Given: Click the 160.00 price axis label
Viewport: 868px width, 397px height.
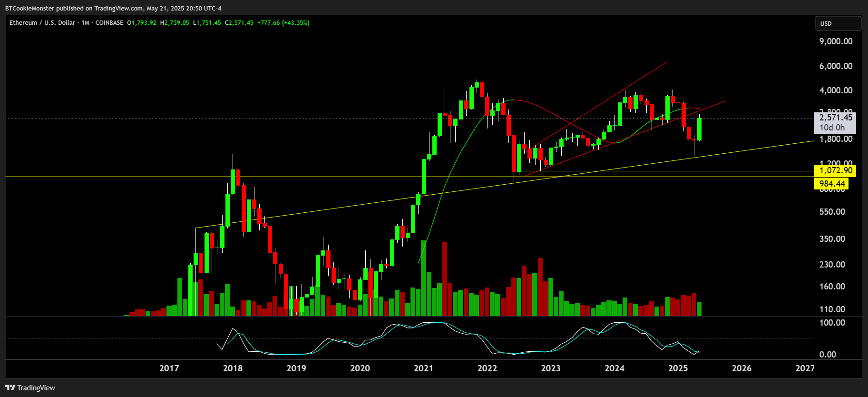Looking at the screenshot, I should coord(832,287).
